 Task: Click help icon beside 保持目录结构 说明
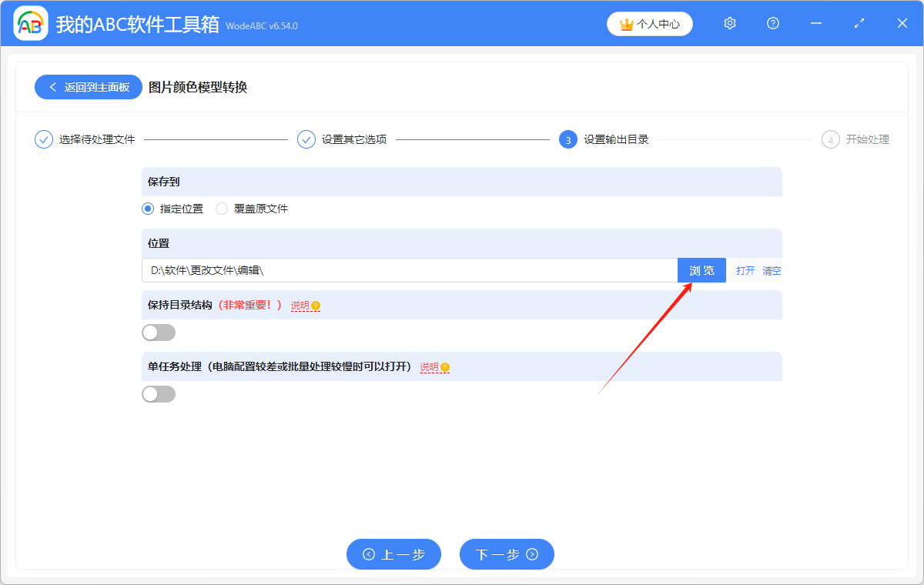pos(316,306)
